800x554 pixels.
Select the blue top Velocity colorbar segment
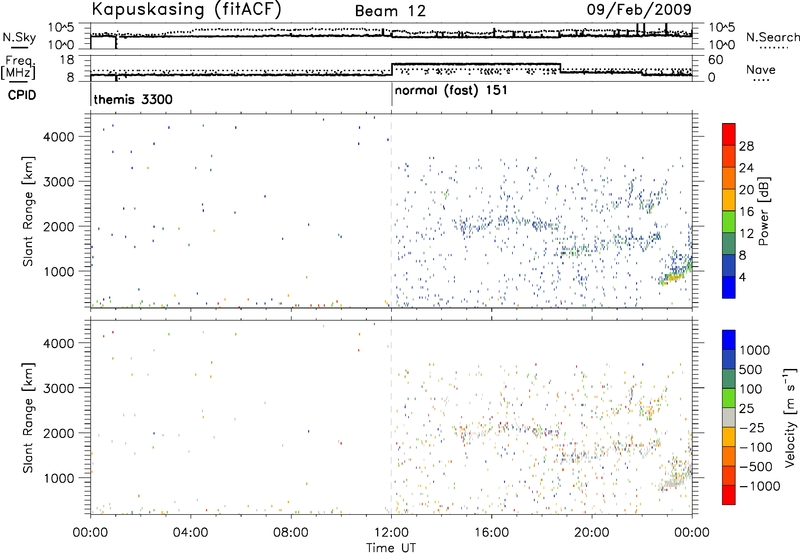tap(729, 340)
